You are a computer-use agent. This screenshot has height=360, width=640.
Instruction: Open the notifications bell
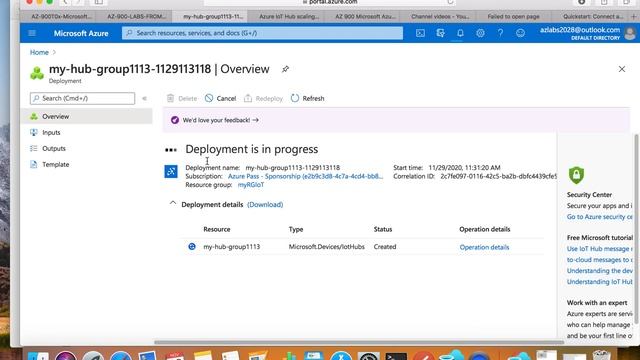(x=460, y=33)
